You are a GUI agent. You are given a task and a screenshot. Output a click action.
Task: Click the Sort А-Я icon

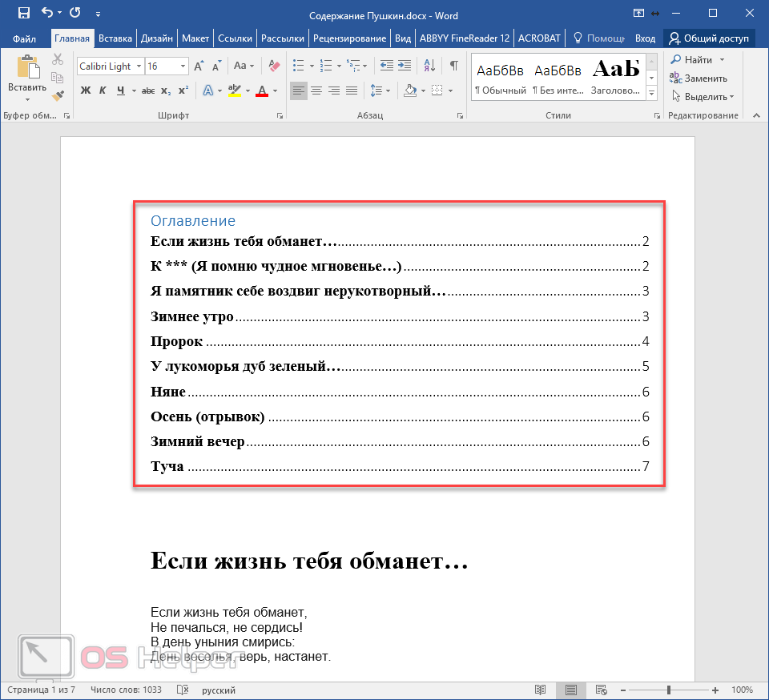pos(429,66)
